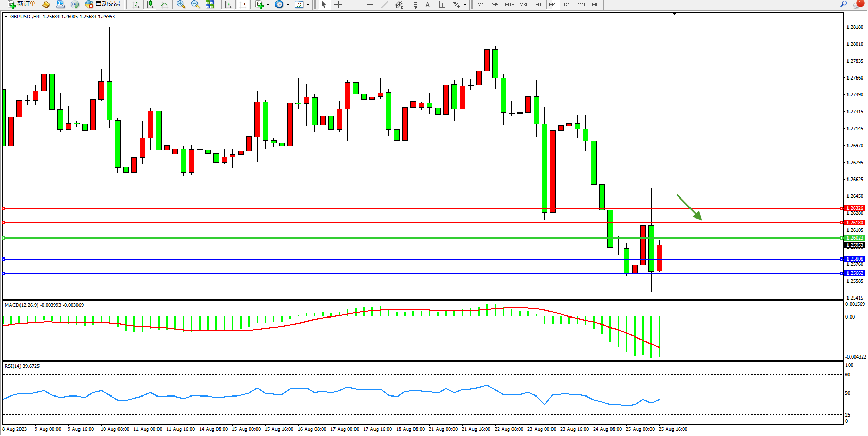The height and width of the screenshot is (436, 868).
Task: Switch timeframe to M15
Action: click(x=509, y=4)
